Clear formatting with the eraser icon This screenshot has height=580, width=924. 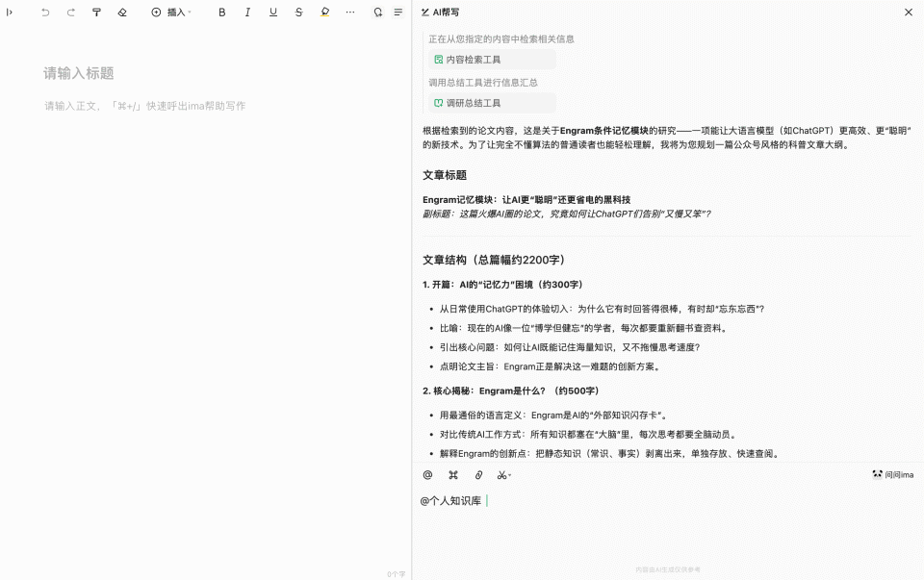coord(121,12)
